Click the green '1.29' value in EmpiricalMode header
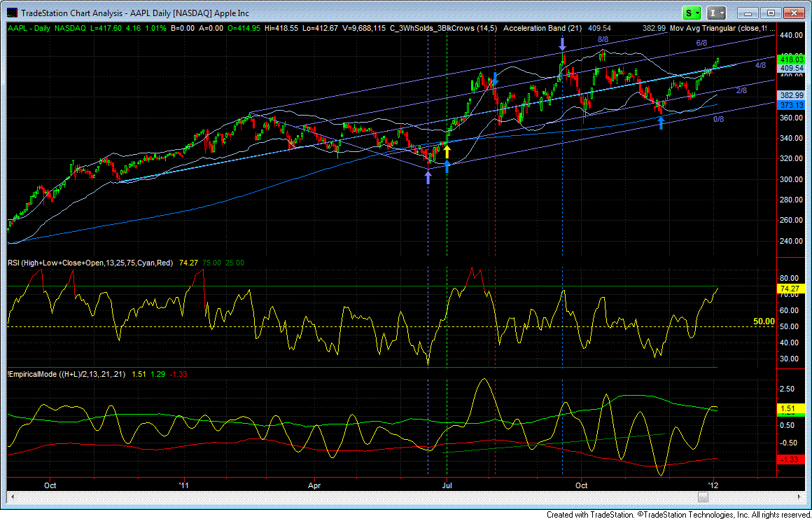 coord(157,374)
